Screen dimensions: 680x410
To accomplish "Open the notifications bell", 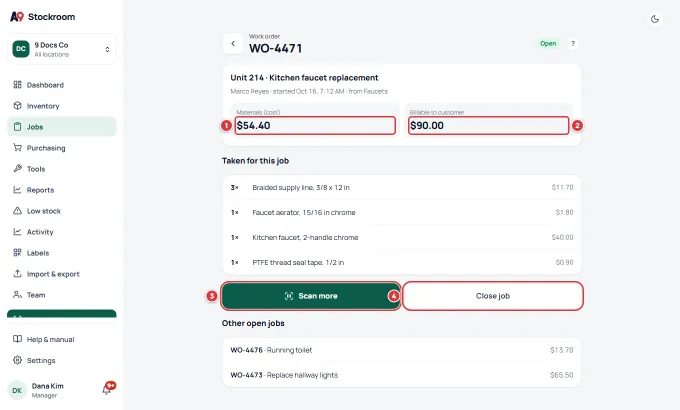I will pyautogui.click(x=107, y=390).
